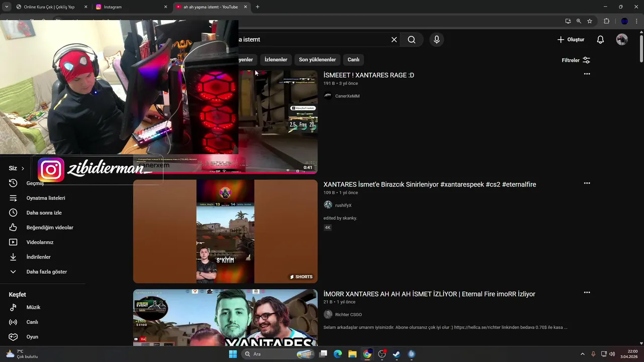Open more options for İMORR XANTARES video
This screenshot has height=362, width=644.
pyautogui.click(x=587, y=292)
